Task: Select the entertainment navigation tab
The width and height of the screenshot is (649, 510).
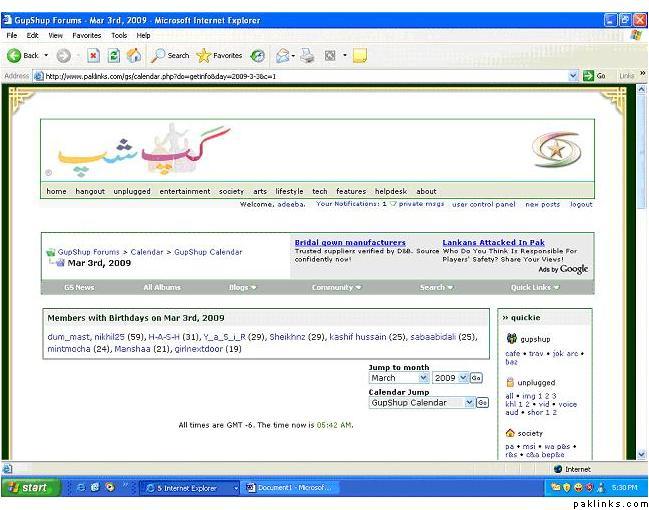Action: tap(185, 191)
